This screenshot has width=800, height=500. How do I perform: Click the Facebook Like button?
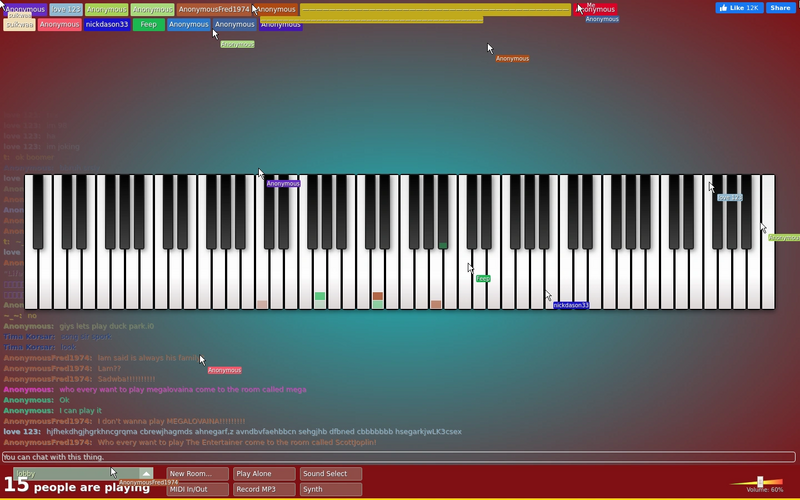pyautogui.click(x=739, y=8)
